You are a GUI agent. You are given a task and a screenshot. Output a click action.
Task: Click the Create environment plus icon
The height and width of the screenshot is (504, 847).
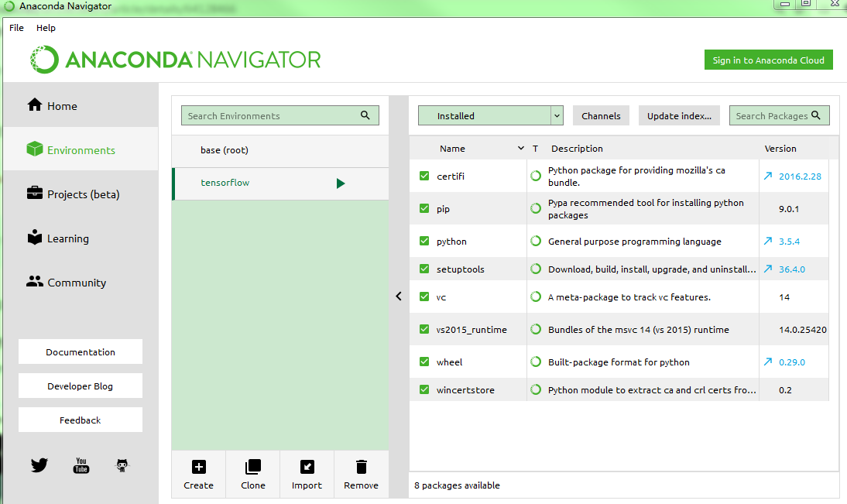click(x=199, y=467)
